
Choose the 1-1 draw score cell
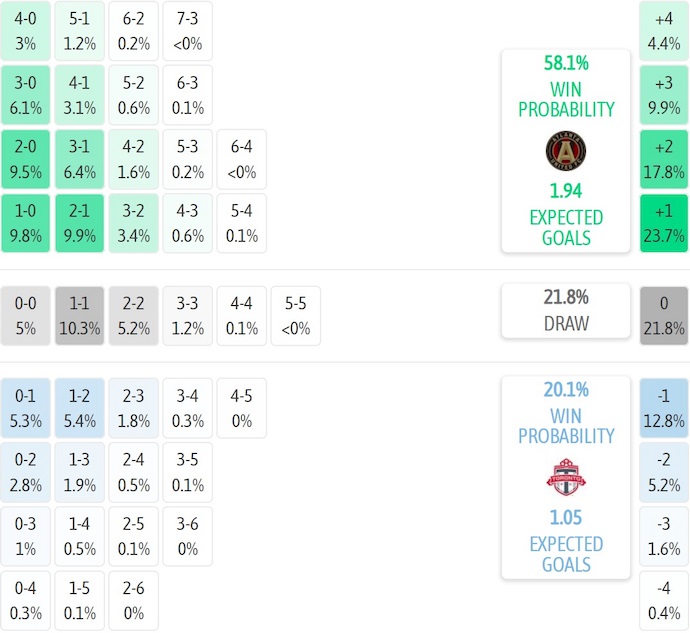click(x=79, y=316)
